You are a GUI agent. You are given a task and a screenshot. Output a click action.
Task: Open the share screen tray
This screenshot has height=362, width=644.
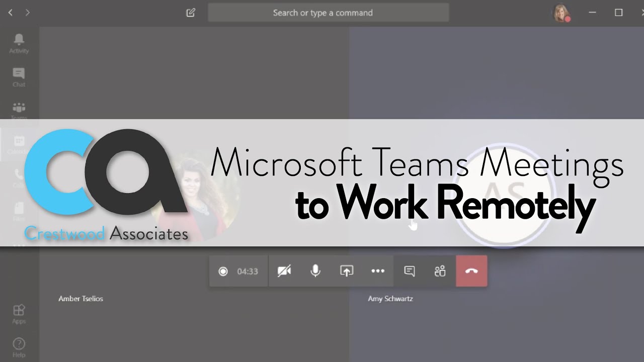tap(347, 271)
